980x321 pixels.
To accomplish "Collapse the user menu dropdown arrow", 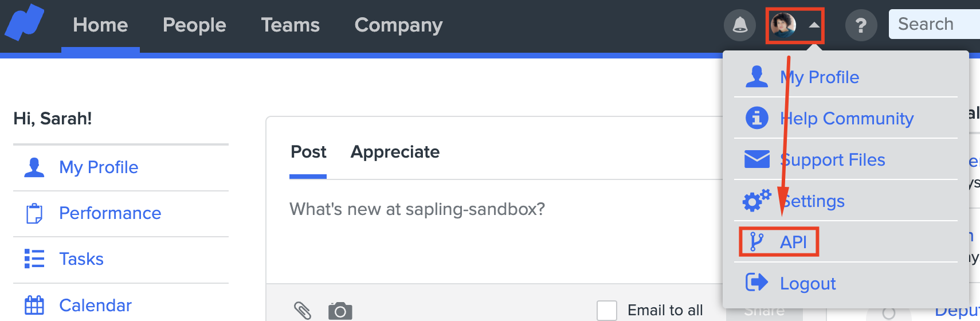I will (x=814, y=25).
